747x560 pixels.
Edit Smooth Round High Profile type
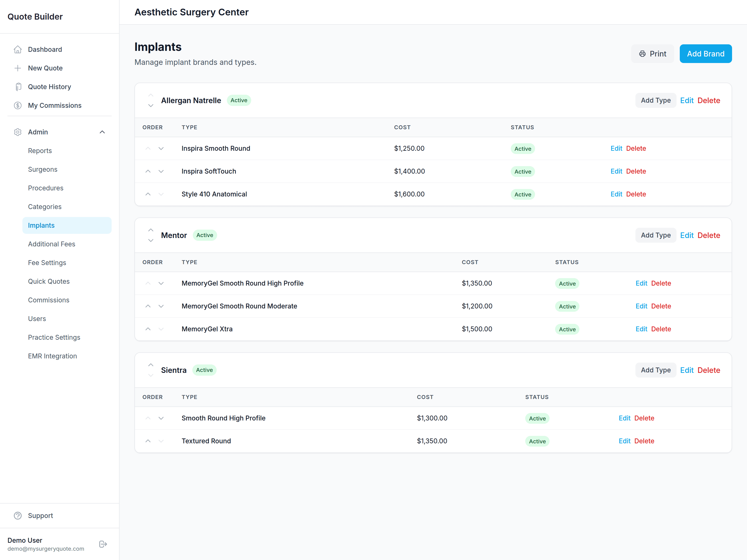[x=624, y=418]
